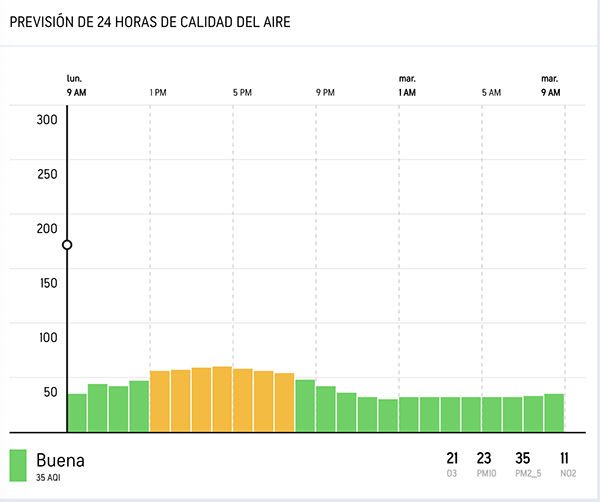
Task: Click the 'mar. 9 AM' label at right end
Action: pos(550,85)
